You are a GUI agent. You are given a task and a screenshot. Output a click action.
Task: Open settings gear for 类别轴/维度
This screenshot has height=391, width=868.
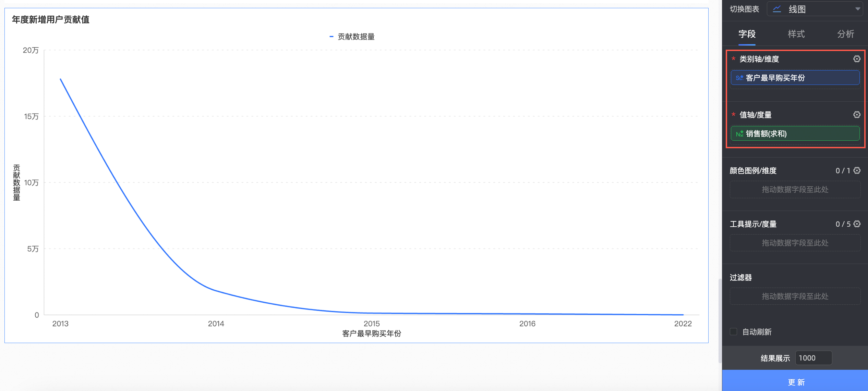tap(856, 59)
